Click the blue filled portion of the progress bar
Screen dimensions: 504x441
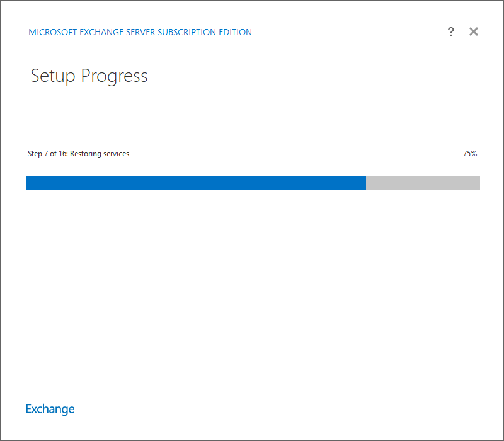click(196, 183)
